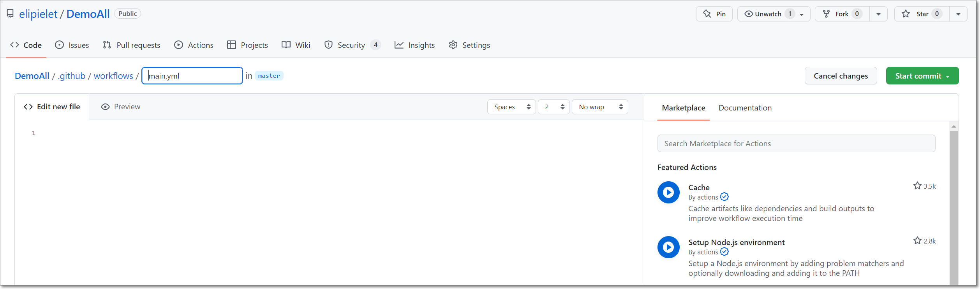Focus the main.yml file name field
980x289 pixels.
pyautogui.click(x=192, y=76)
